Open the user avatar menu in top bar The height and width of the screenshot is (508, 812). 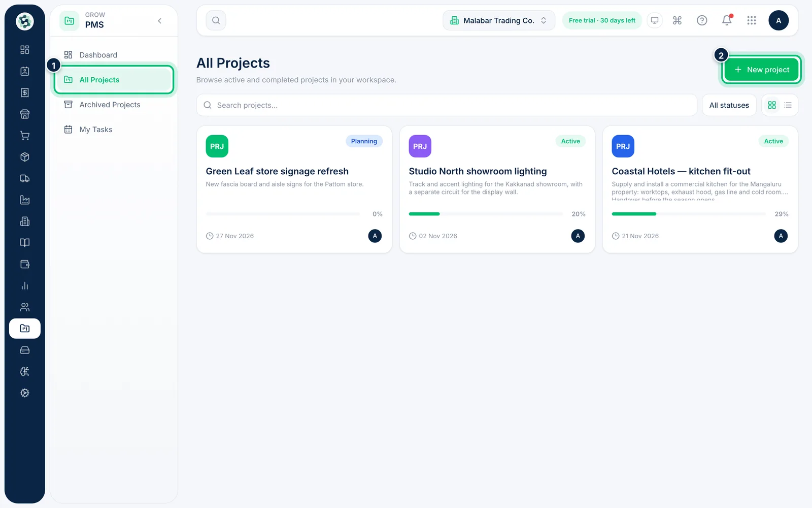779,20
